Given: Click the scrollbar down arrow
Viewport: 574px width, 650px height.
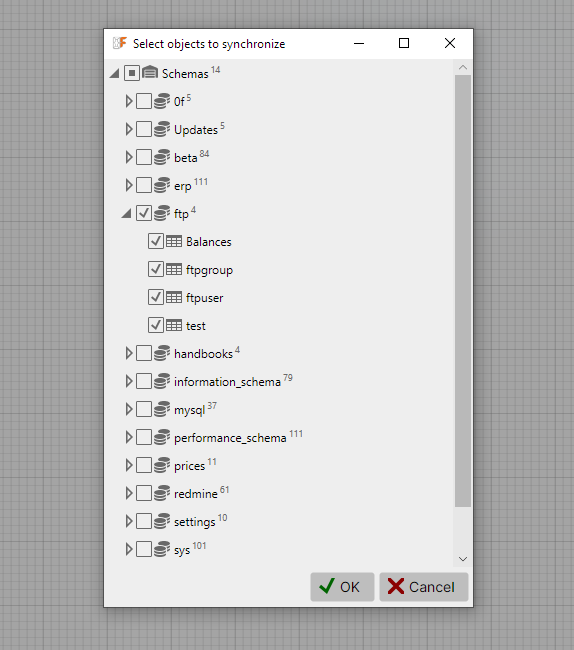Looking at the screenshot, I should coord(463,559).
